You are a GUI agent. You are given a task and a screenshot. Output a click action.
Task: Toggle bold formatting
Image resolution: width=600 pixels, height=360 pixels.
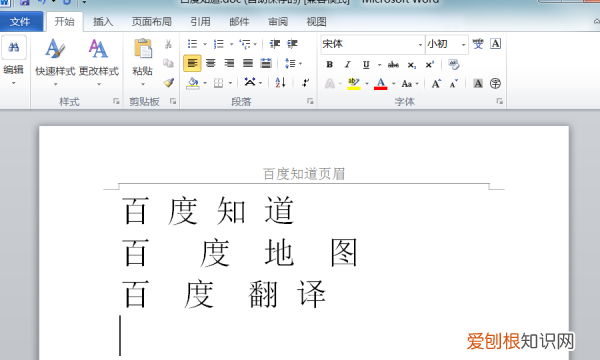tap(329, 65)
